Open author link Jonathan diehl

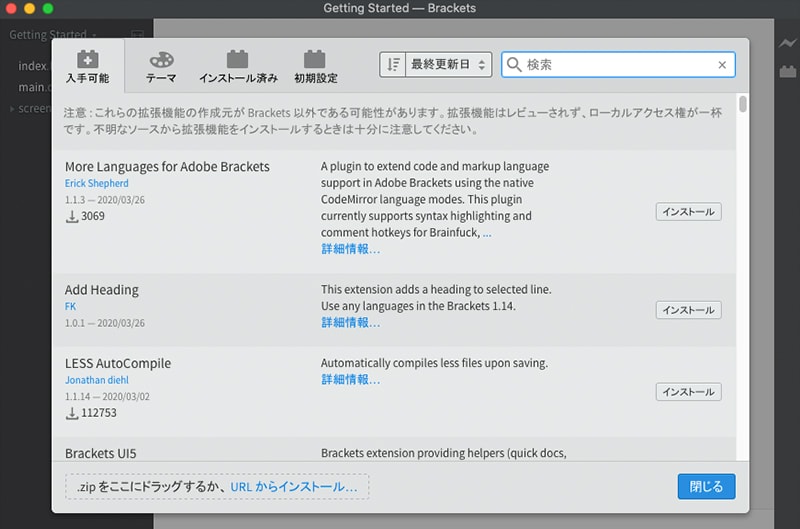(96, 380)
